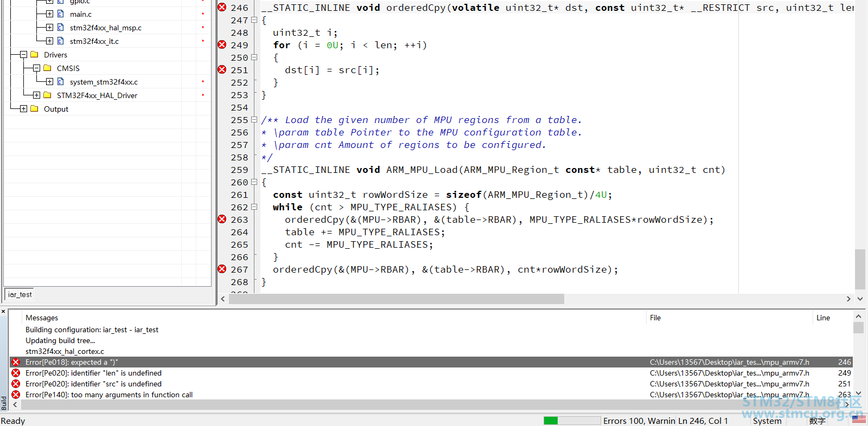Collapse the CMSIS folder node
Viewport: 868px width, 426px height.
[36, 68]
